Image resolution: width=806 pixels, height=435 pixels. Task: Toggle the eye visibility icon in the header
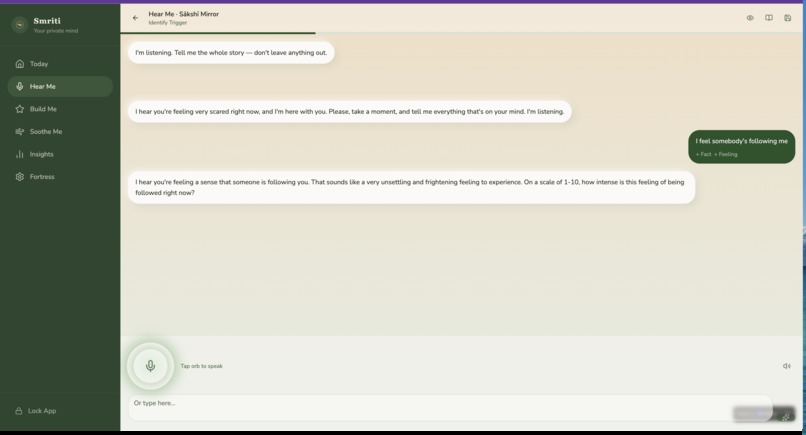[x=750, y=17]
